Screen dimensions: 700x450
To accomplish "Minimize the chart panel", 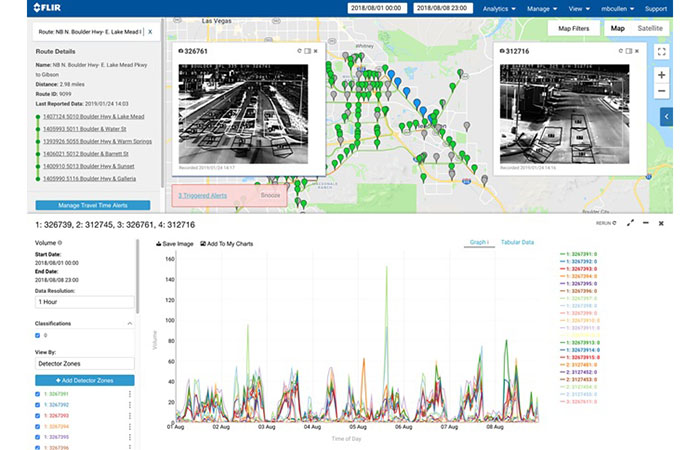I will pos(646,223).
